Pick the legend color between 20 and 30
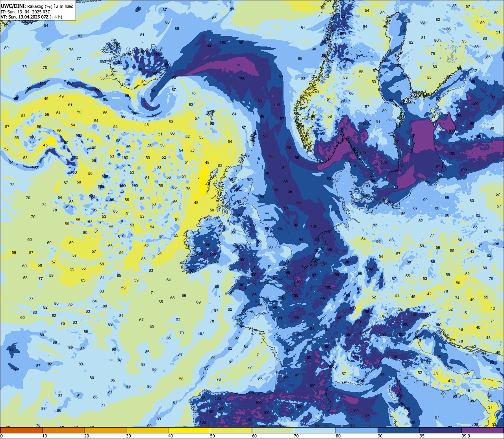This screenshot has height=439, width=504. point(105,430)
